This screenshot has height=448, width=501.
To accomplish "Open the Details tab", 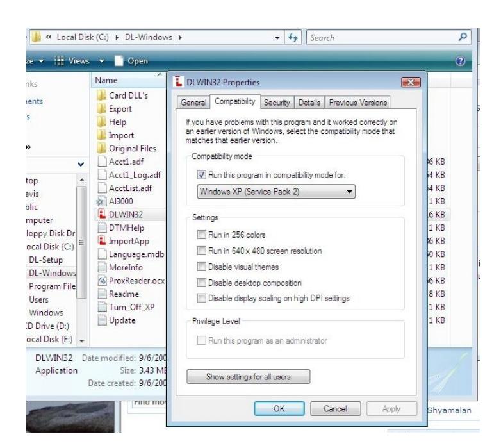I will [x=309, y=103].
